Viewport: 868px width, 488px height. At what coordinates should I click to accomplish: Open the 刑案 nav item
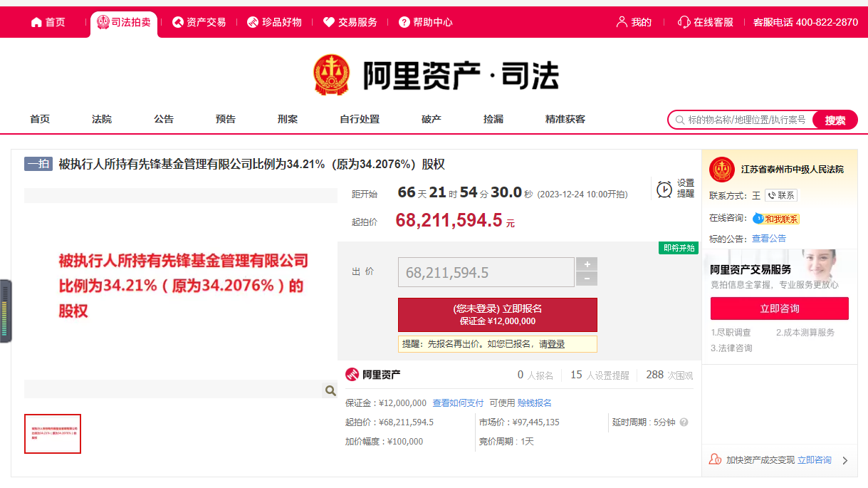click(288, 119)
